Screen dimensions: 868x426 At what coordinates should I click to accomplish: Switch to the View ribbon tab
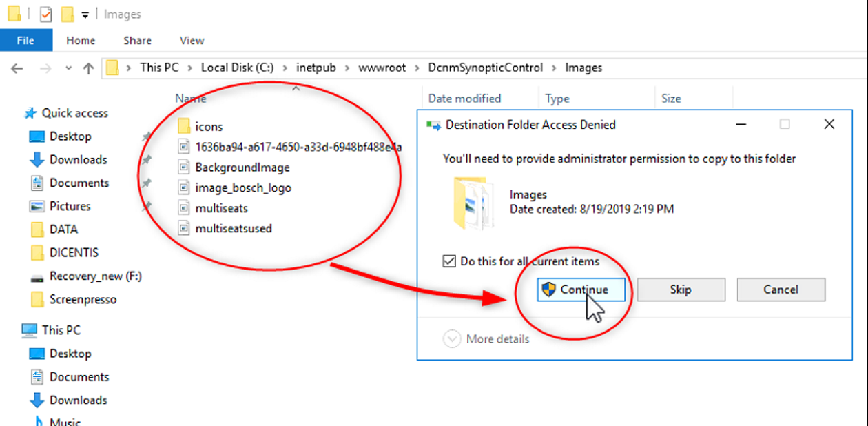click(192, 41)
